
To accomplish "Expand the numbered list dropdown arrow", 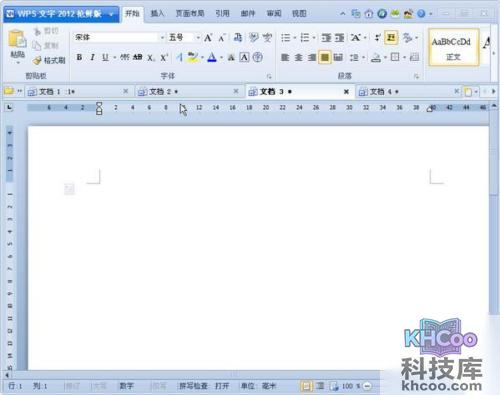I will click(x=314, y=38).
